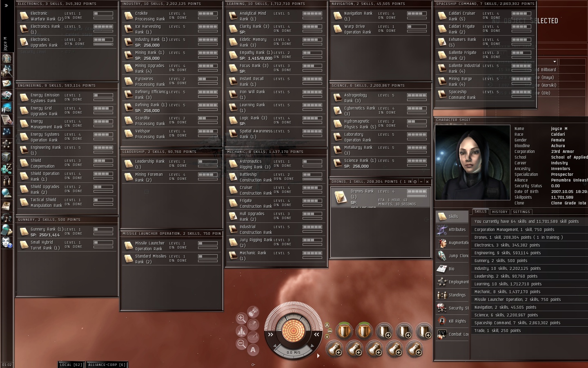Image resolution: width=588 pixels, height=368 pixels.
Task: Click the ship icon on the HUD
Action: [241, 331]
